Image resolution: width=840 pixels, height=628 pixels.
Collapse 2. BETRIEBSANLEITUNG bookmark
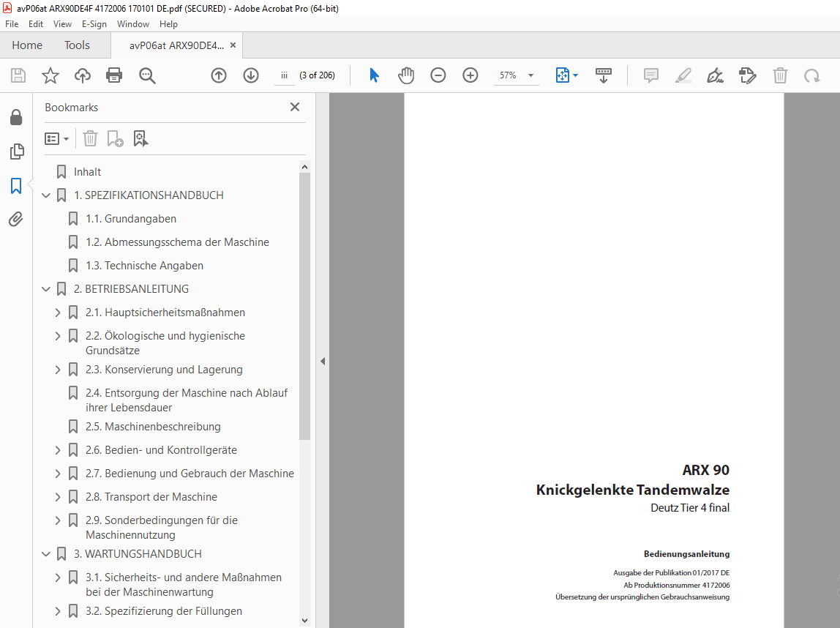[46, 289]
